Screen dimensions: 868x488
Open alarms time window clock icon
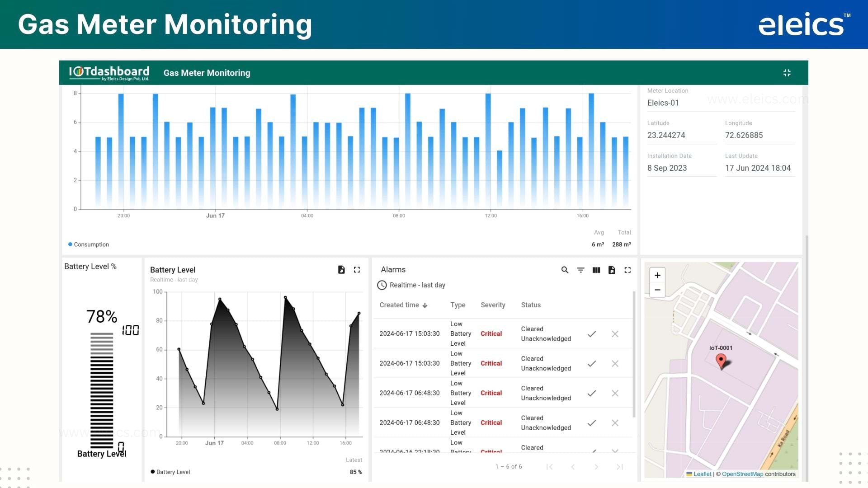point(382,285)
